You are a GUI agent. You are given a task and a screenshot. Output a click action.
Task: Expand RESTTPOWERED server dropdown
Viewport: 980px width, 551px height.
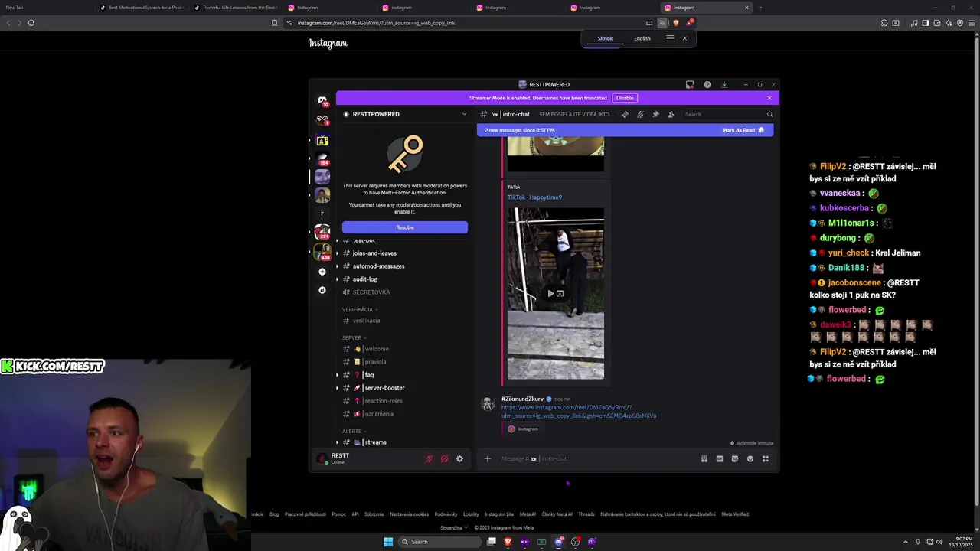tap(463, 114)
